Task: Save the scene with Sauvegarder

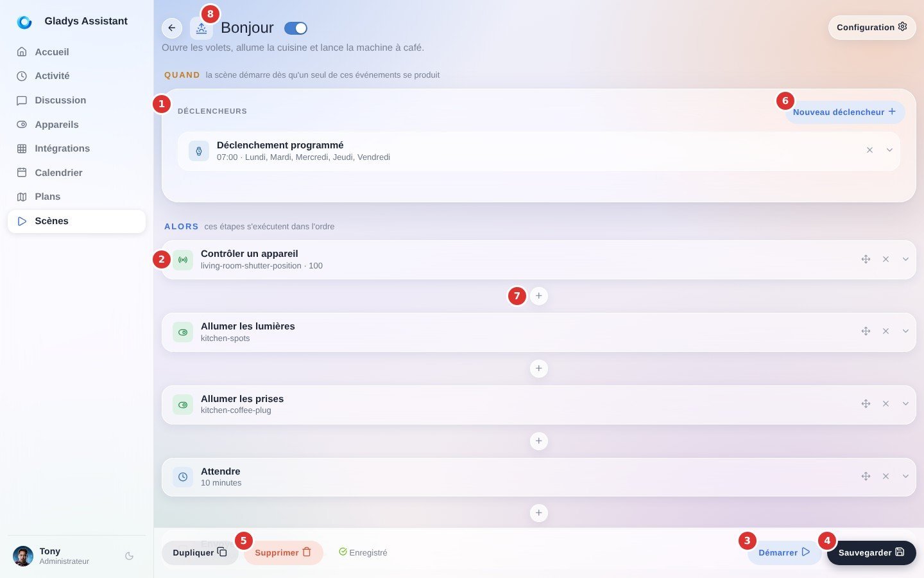Action: 871,552
